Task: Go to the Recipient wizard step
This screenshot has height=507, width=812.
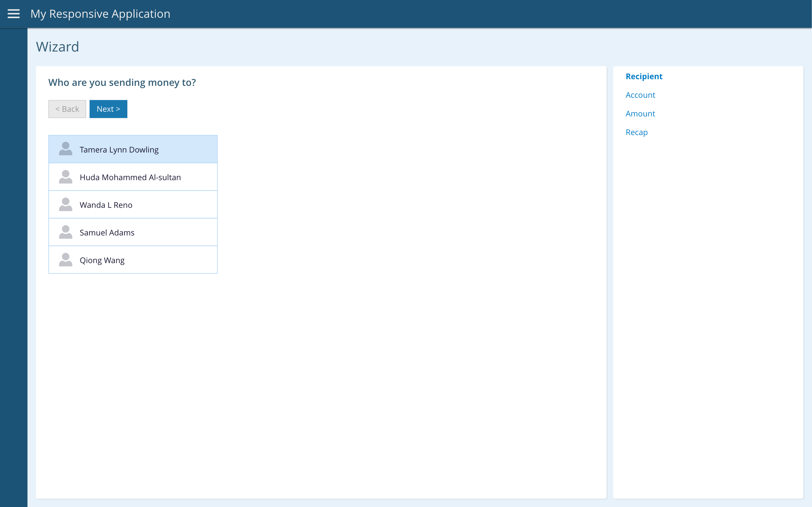Action: [644, 77]
